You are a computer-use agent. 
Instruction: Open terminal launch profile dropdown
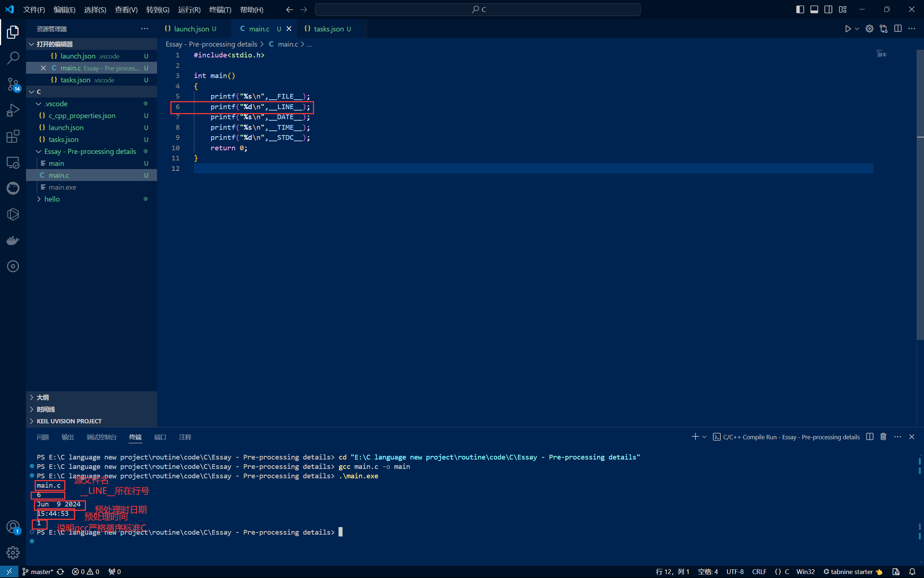(704, 436)
